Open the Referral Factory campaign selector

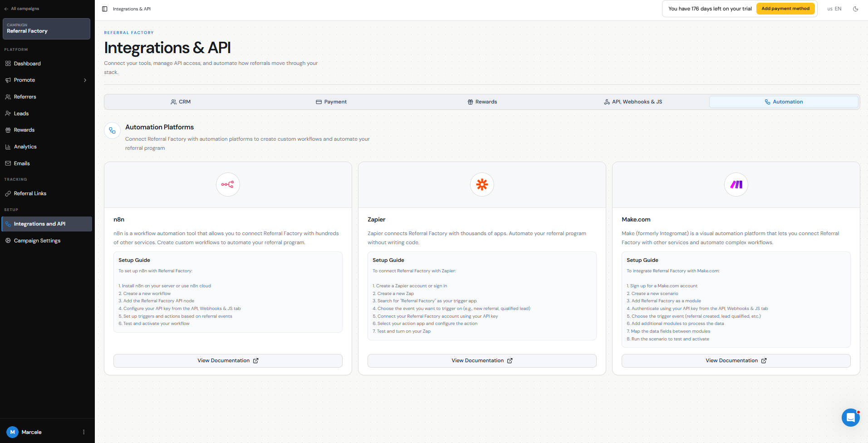46,29
